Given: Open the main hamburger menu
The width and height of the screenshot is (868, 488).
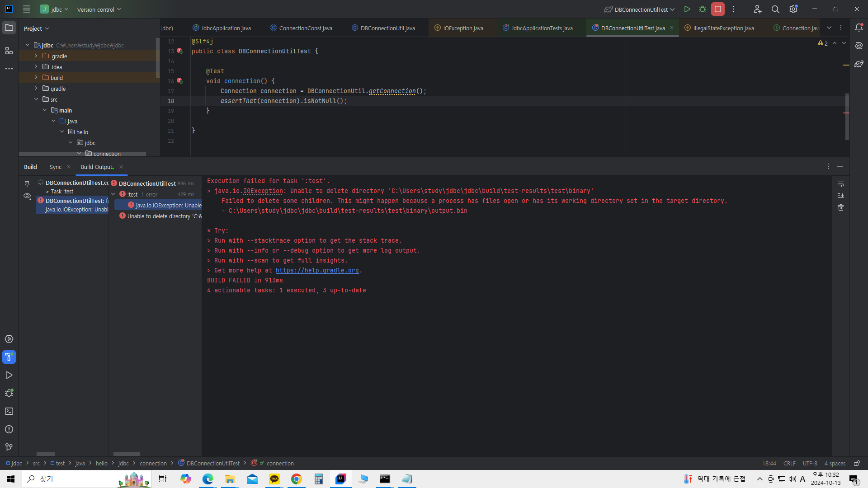Looking at the screenshot, I should point(27,9).
